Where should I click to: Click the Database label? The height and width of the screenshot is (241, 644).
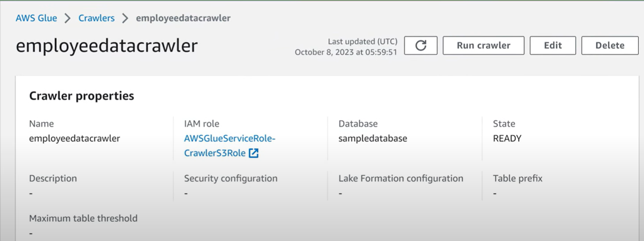[358, 124]
